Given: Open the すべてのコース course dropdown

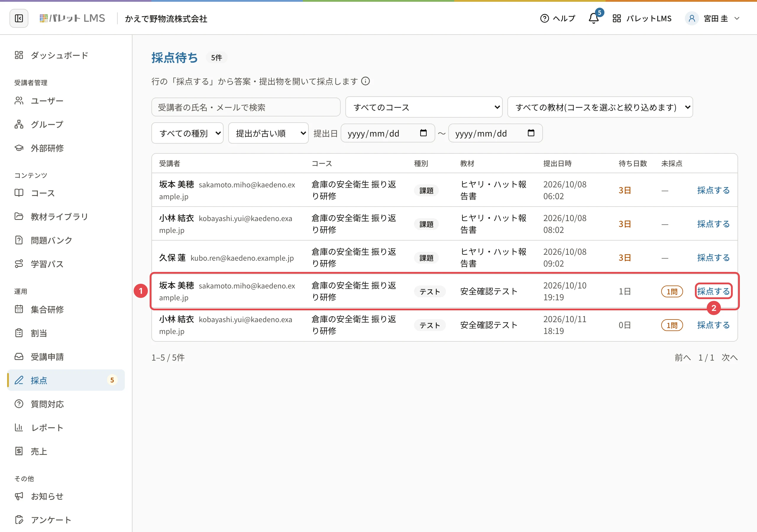Looking at the screenshot, I should pos(424,107).
